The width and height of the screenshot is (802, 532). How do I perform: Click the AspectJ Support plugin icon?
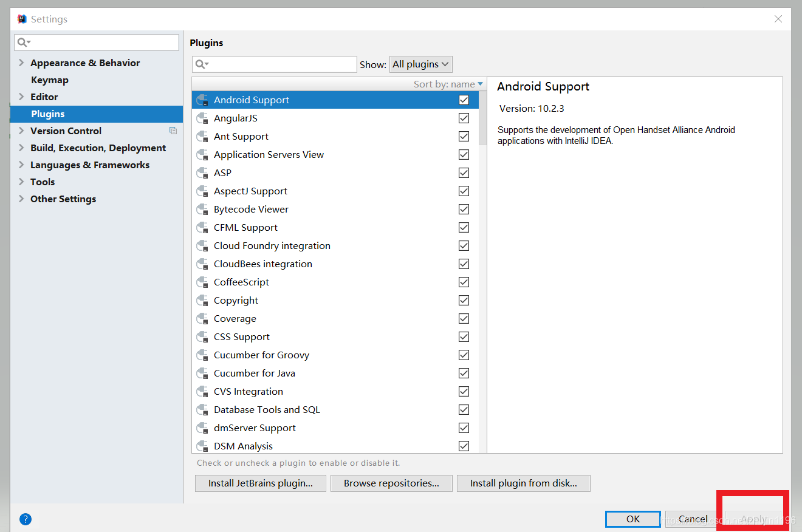point(202,191)
